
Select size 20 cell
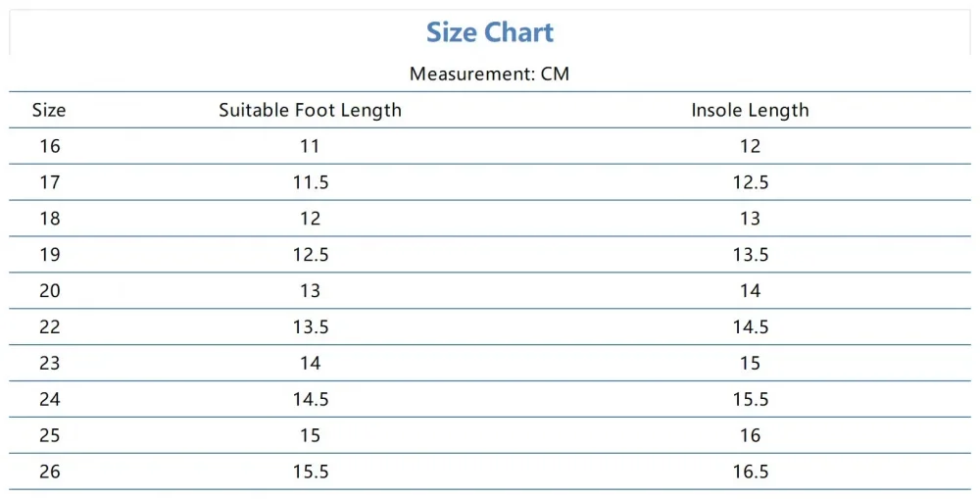tap(50, 291)
